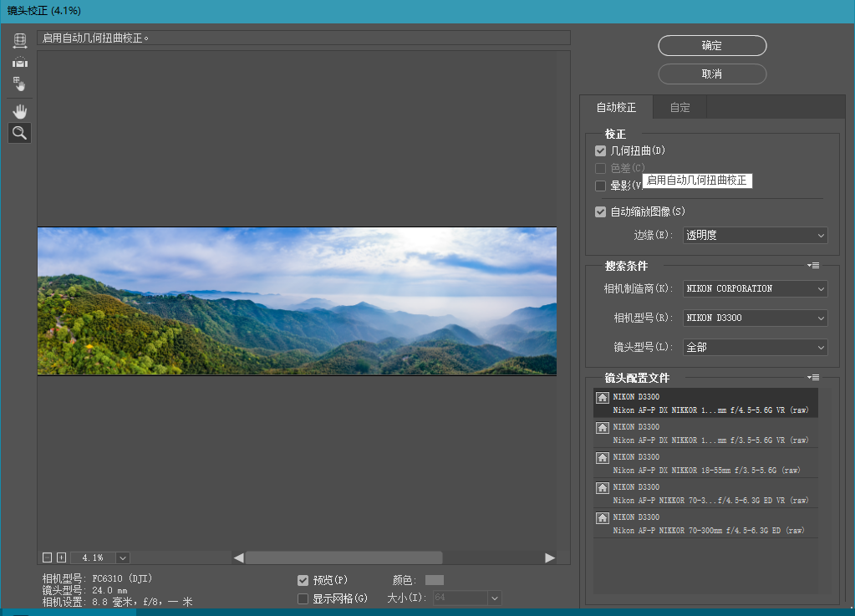Image resolution: width=855 pixels, height=616 pixels.
Task: Click the zoom out button beside 4.1%
Action: point(48,557)
